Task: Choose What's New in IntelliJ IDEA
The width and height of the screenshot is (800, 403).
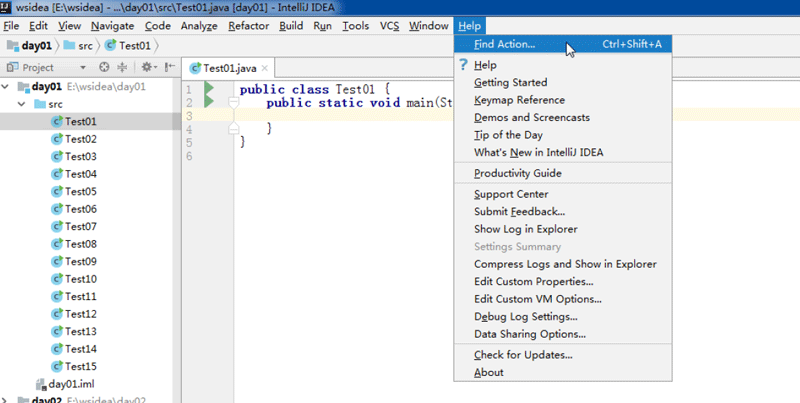Action: 563,152
